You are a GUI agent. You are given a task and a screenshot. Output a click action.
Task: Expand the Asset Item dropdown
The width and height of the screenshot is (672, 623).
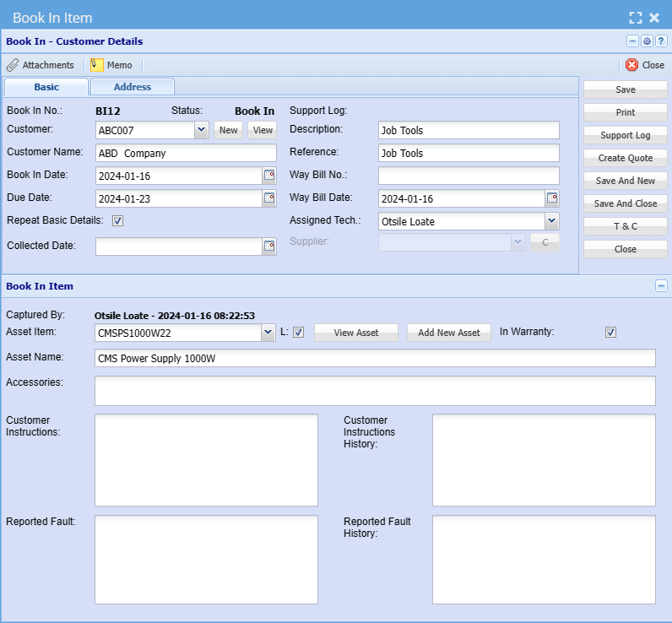click(268, 333)
